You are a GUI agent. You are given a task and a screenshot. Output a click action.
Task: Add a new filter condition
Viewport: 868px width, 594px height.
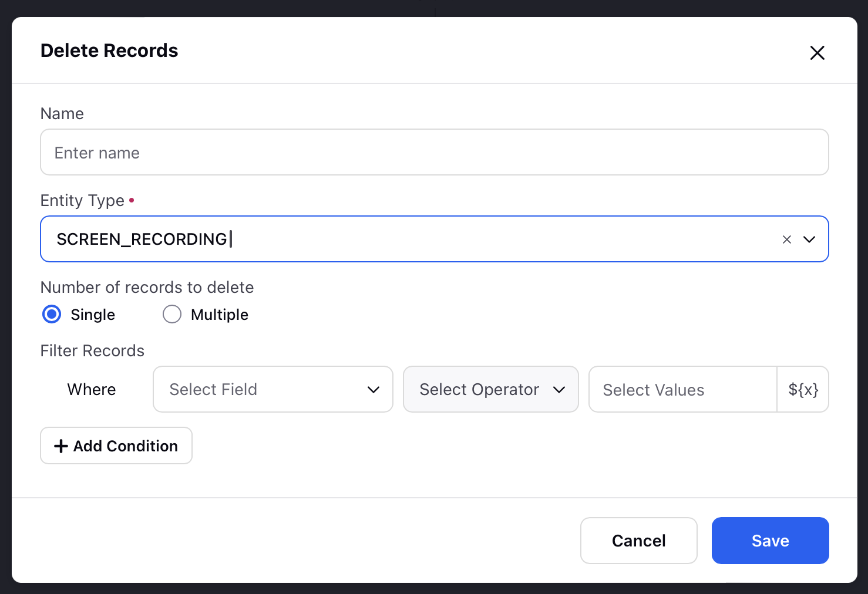coord(116,446)
